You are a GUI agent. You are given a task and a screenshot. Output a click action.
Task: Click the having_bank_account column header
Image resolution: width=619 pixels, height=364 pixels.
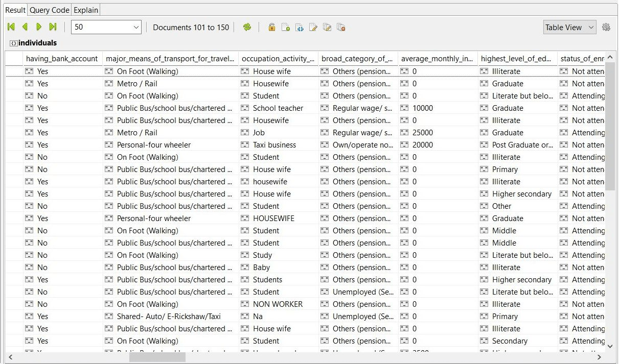[62, 59]
